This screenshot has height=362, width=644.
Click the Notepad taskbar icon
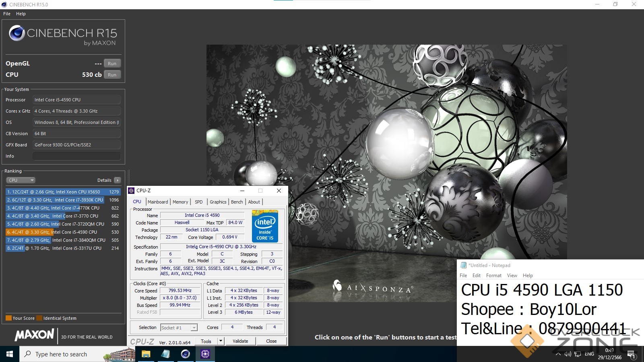(x=165, y=354)
